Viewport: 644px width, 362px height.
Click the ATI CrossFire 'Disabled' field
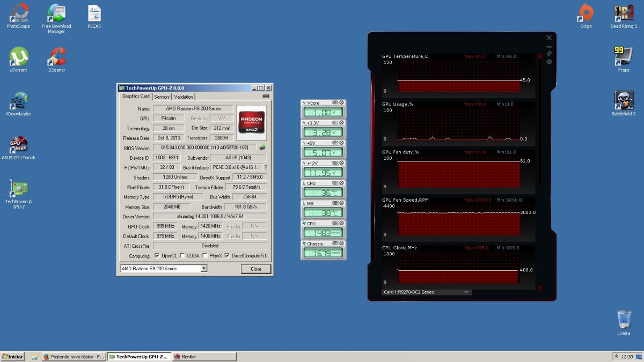(210, 246)
